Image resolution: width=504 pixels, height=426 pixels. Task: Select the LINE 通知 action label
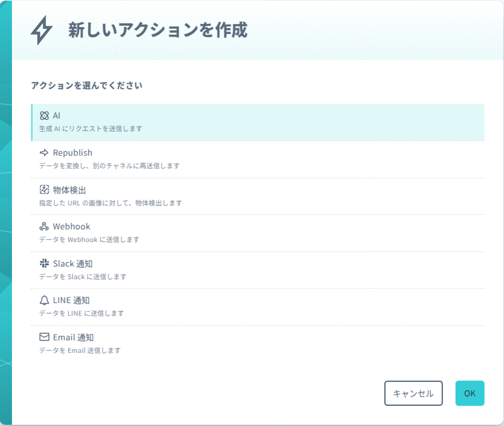click(71, 301)
